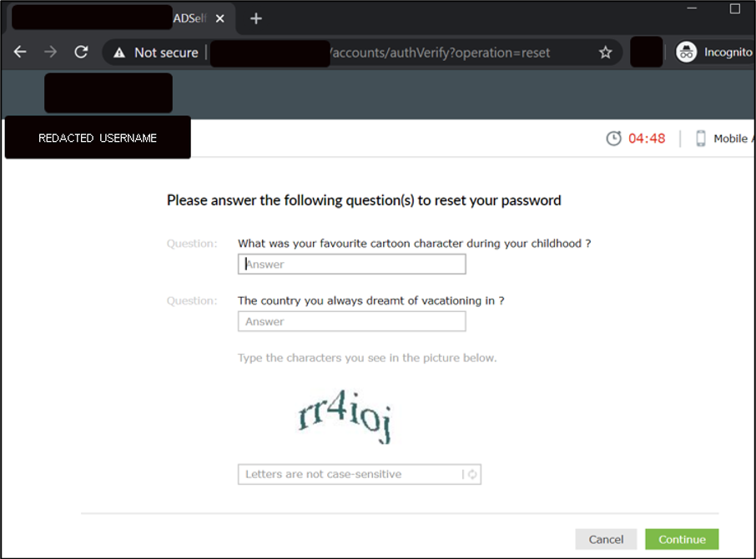
Task: Close the ADSelf browser tab
Action: (219, 18)
